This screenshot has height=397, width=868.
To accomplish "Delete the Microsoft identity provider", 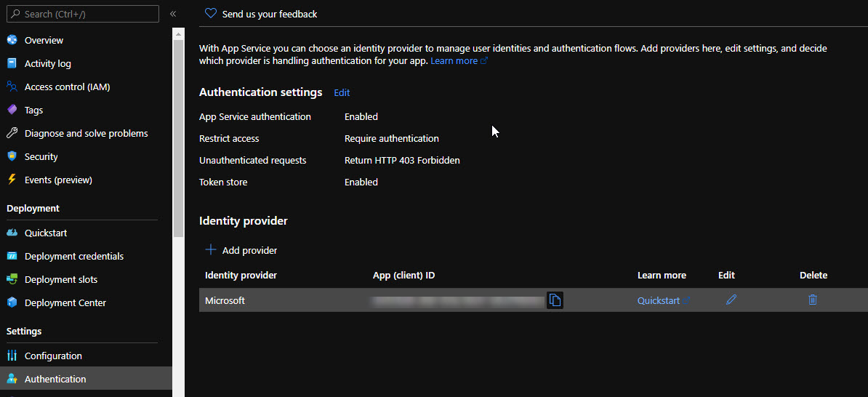I will click(812, 300).
